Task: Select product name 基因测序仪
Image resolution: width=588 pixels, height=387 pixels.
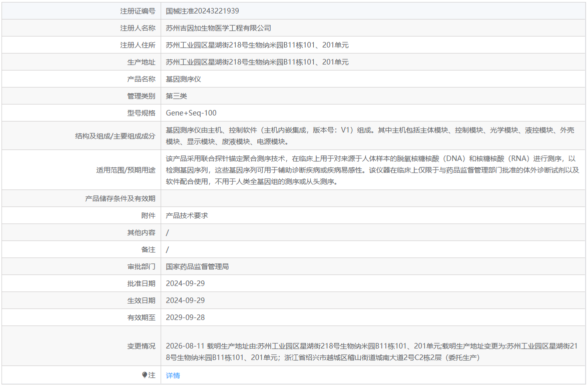Action: [183, 79]
